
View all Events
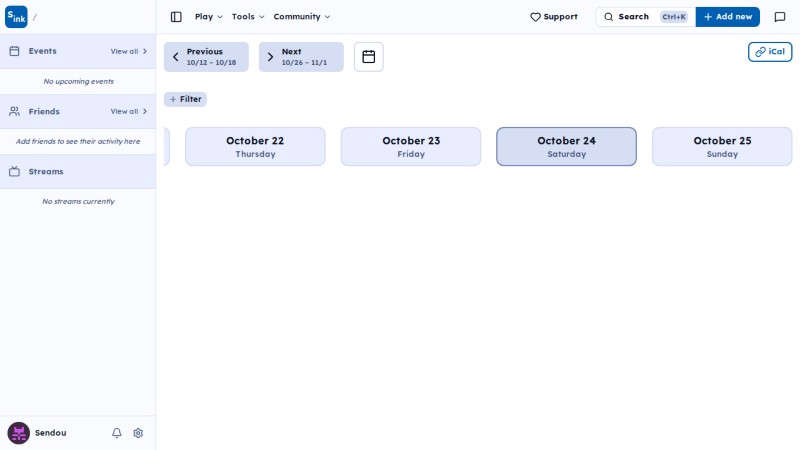tap(129, 51)
